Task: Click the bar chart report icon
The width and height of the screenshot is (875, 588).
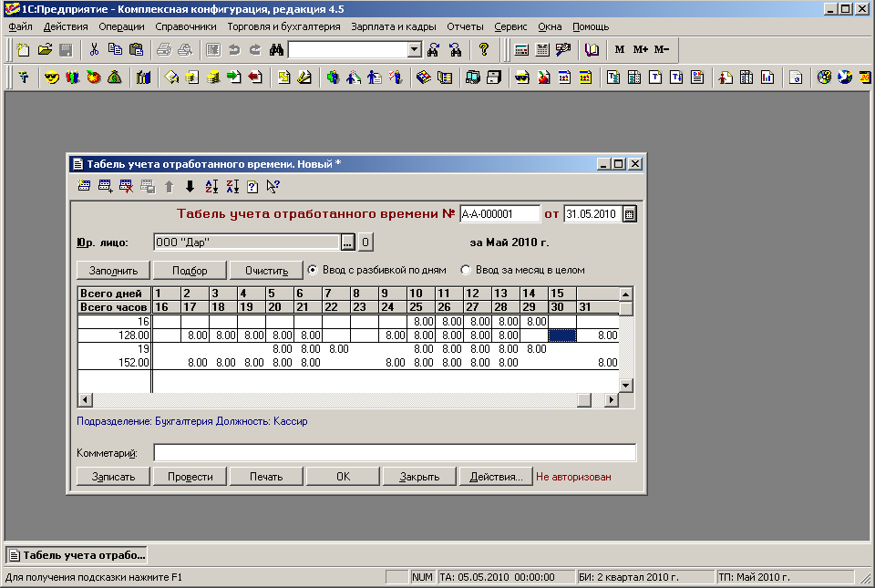Action: pos(767,77)
